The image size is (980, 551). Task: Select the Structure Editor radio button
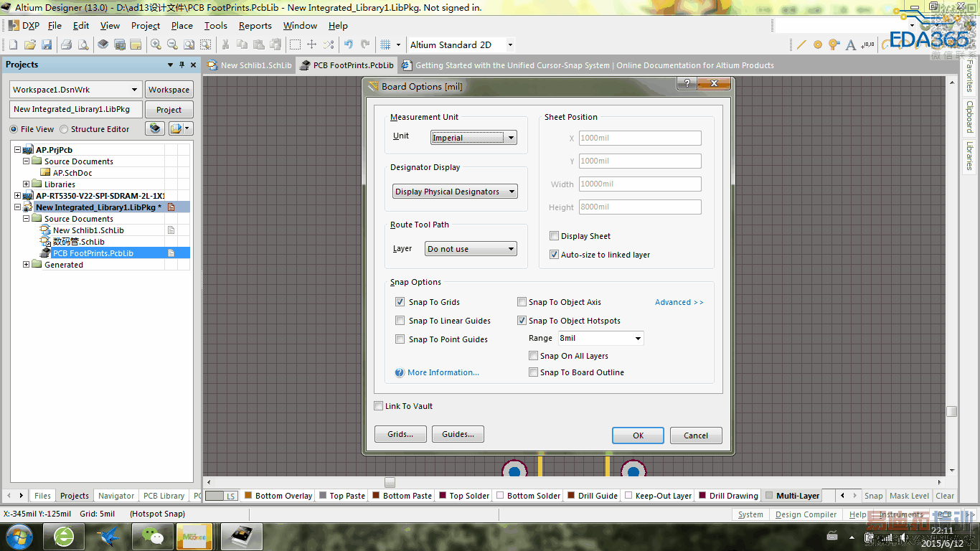pyautogui.click(x=64, y=129)
